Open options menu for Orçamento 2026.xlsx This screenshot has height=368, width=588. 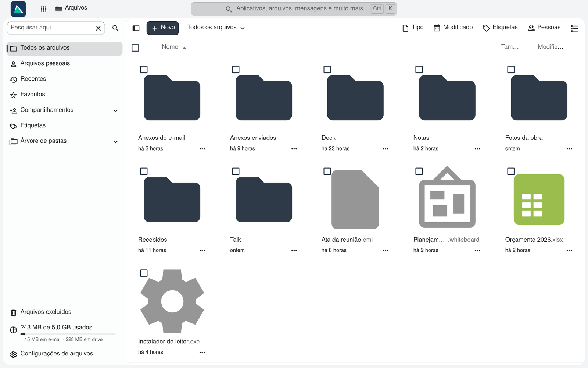[569, 251]
